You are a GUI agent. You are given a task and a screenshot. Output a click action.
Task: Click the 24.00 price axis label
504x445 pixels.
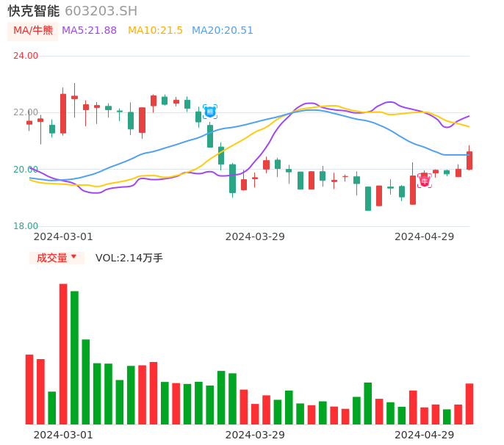click(x=26, y=56)
